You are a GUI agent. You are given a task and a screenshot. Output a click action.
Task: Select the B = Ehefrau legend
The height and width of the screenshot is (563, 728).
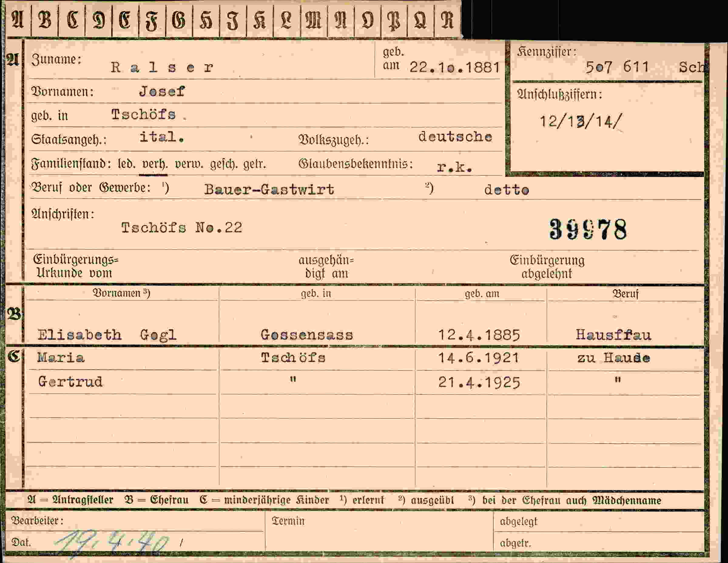pyautogui.click(x=156, y=500)
